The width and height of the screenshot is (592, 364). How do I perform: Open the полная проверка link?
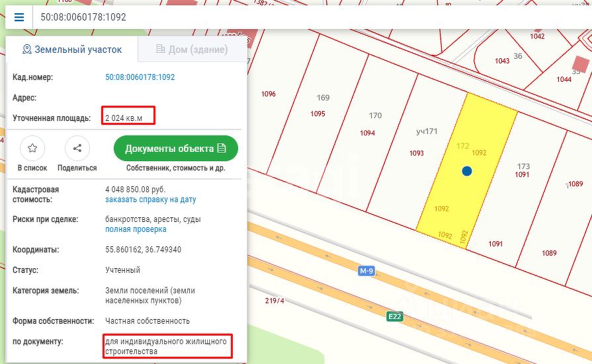coord(136,229)
